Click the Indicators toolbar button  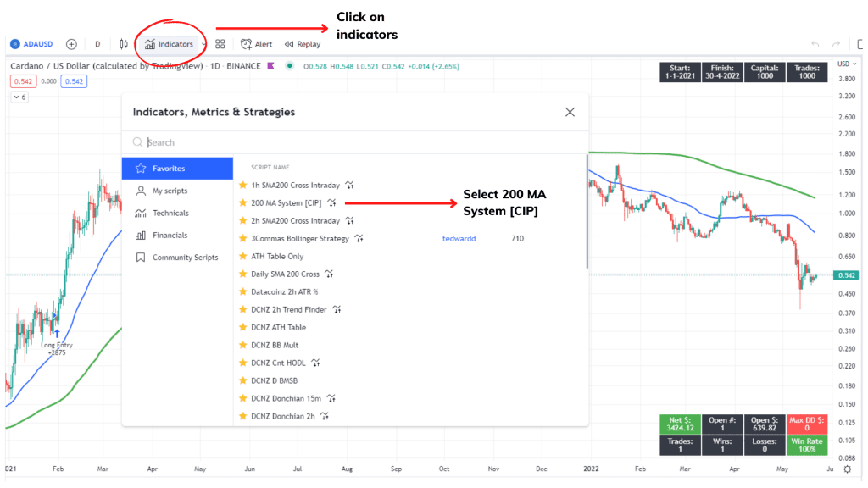click(169, 44)
